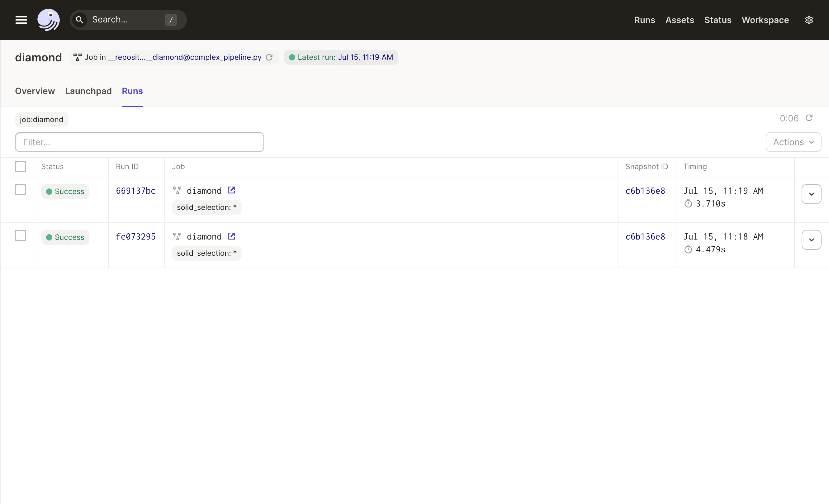Open the Actions dropdown menu

point(792,142)
